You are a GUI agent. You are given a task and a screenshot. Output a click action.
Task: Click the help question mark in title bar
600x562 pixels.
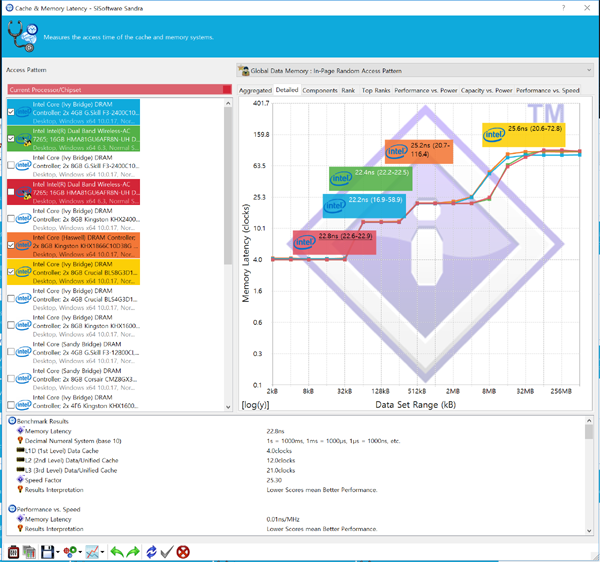[563, 8]
